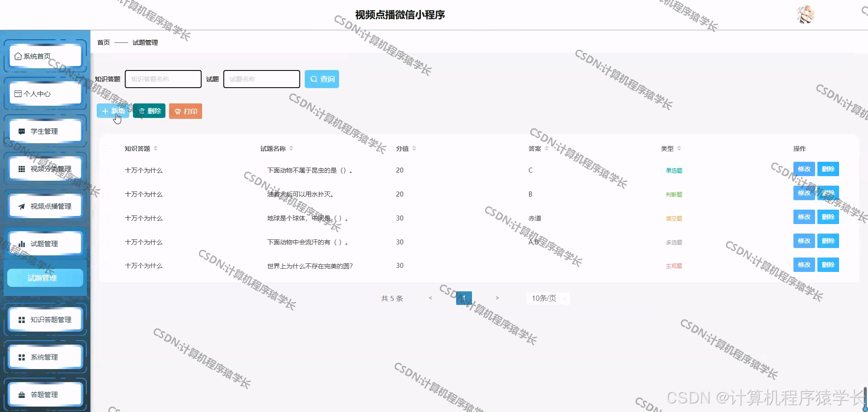Image resolution: width=868 pixels, height=412 pixels.
Task: Go to next page arrow in pagination
Action: click(497, 298)
